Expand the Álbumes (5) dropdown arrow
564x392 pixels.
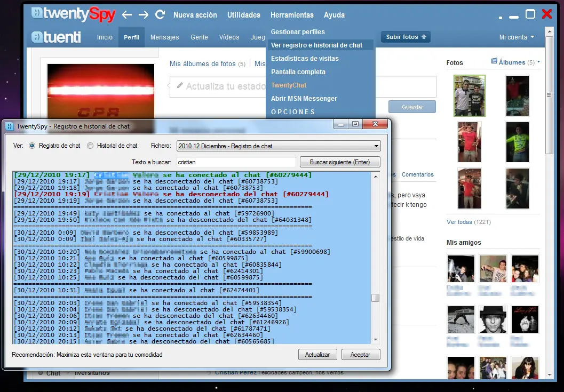[538, 62]
